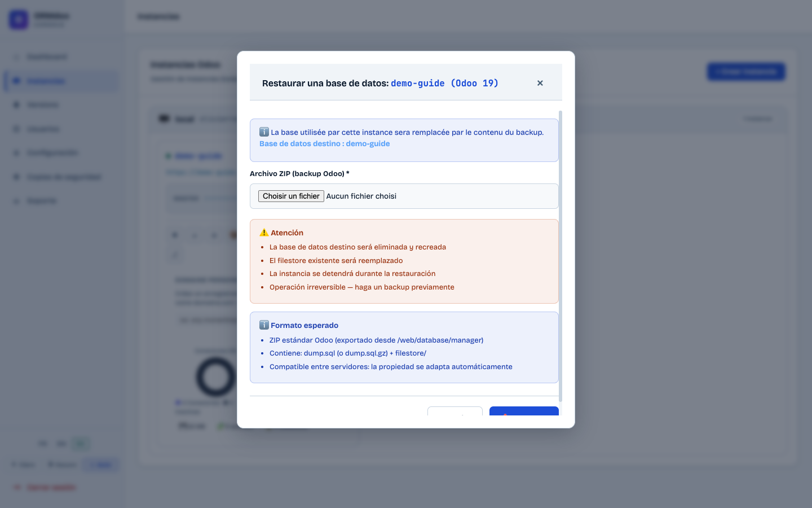Click the 'Aucun fichier choisi' file field
The height and width of the screenshot is (508, 812).
pos(404,196)
